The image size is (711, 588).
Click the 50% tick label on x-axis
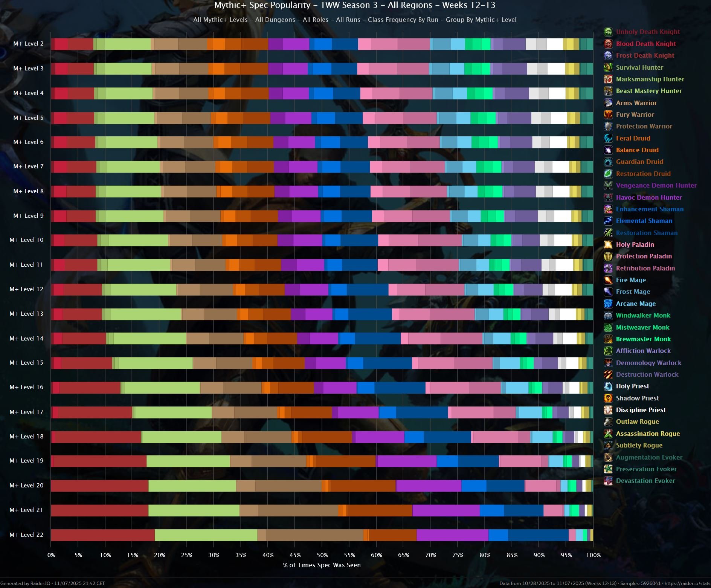[x=322, y=555]
